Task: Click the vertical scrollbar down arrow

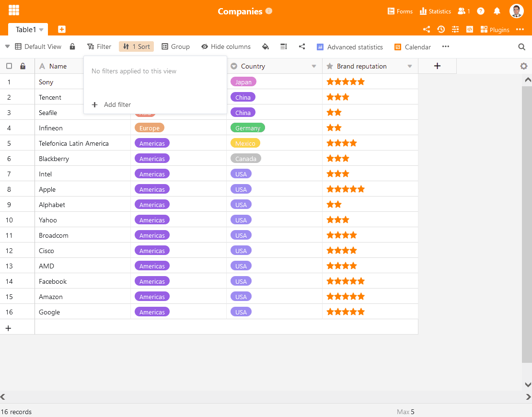Action: (x=528, y=384)
